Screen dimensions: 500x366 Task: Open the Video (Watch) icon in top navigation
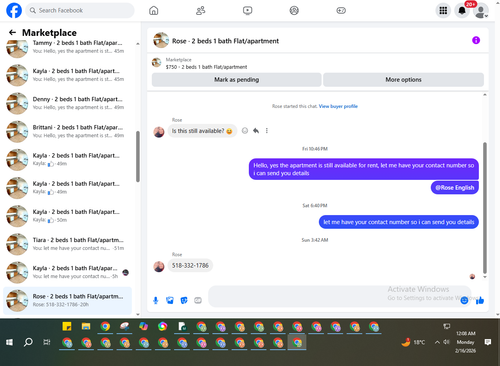pos(247,10)
